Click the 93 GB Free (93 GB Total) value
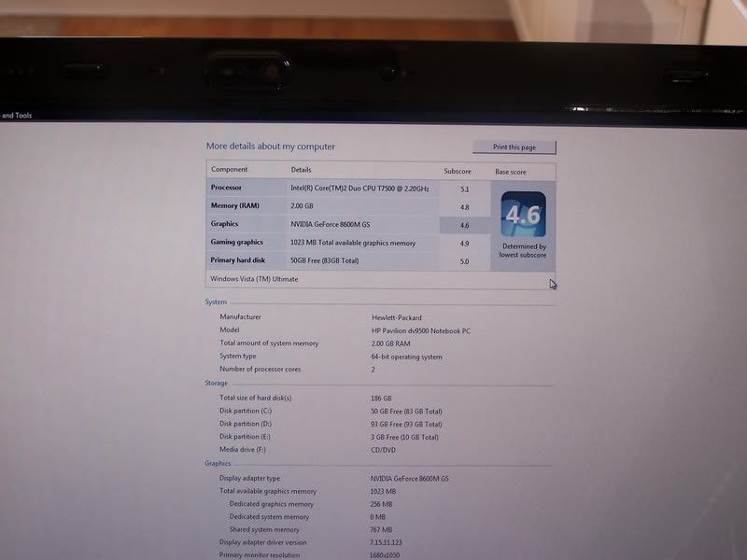 pyautogui.click(x=406, y=425)
